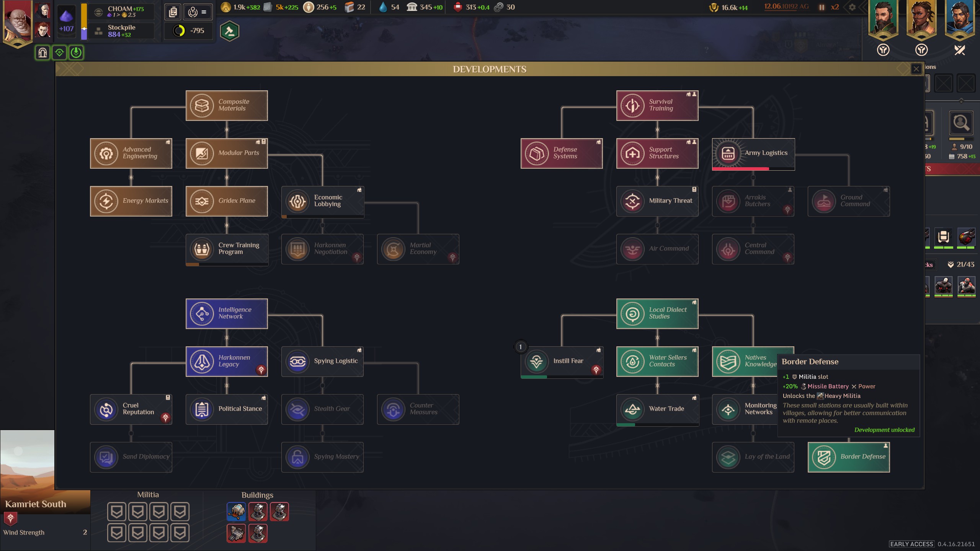
Task: Click the Landsraad standing 345 counter
Action: (424, 7)
